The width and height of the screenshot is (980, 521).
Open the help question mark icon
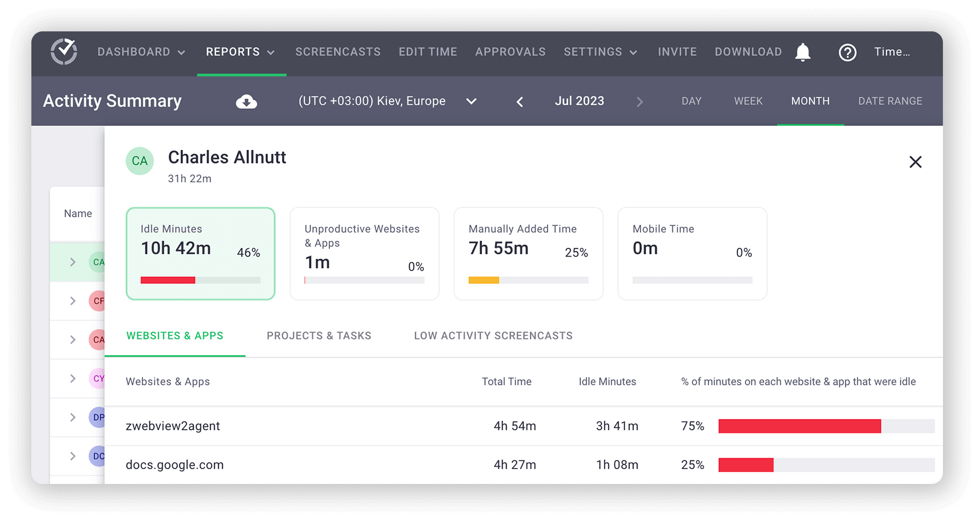click(x=847, y=52)
